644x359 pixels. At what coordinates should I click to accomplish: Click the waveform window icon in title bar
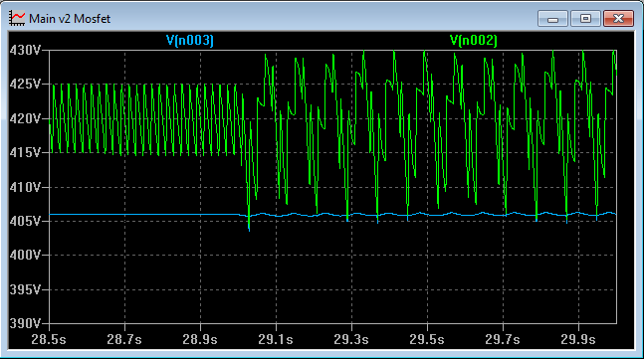17,19
